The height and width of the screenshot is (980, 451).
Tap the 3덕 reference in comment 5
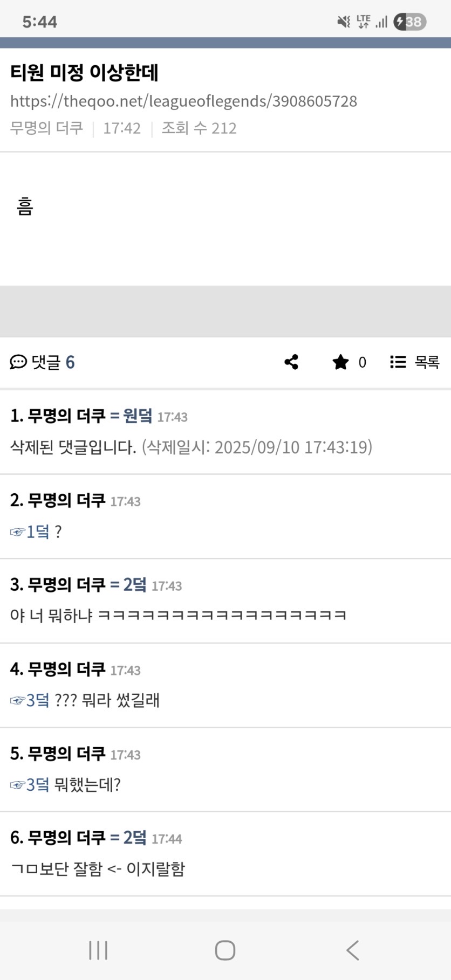tap(30, 785)
